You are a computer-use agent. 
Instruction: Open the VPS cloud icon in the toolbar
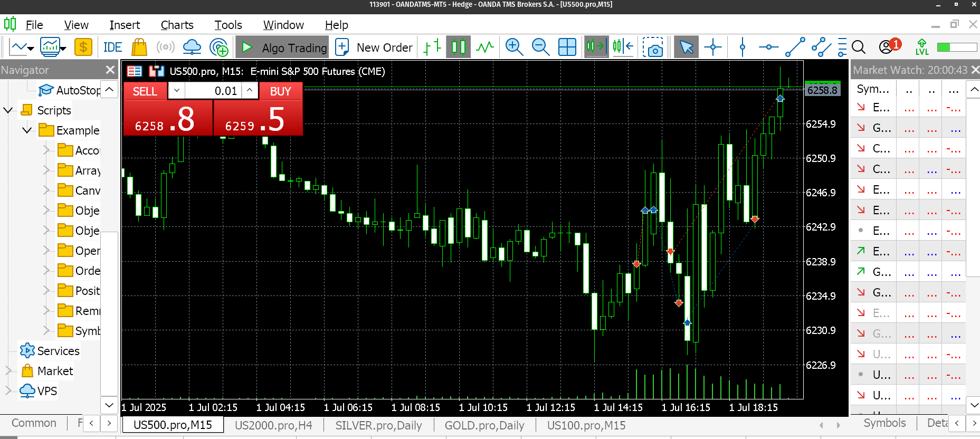pos(192,47)
